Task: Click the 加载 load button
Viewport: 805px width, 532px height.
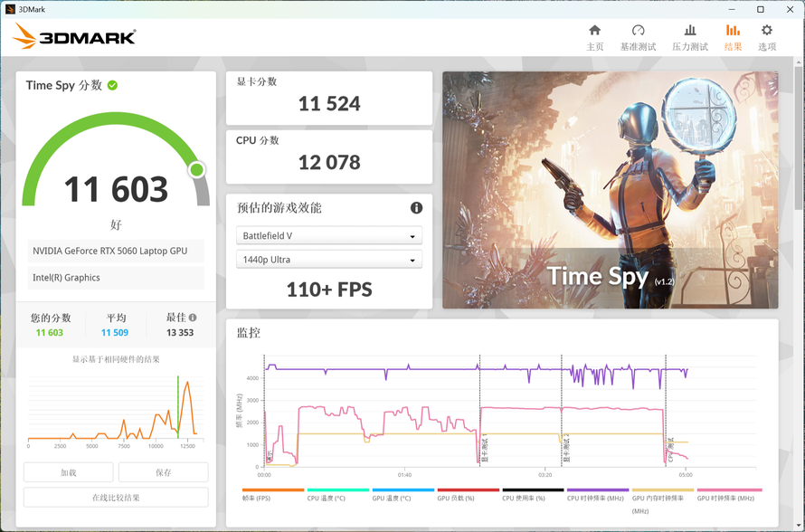Action: pyautogui.click(x=68, y=472)
